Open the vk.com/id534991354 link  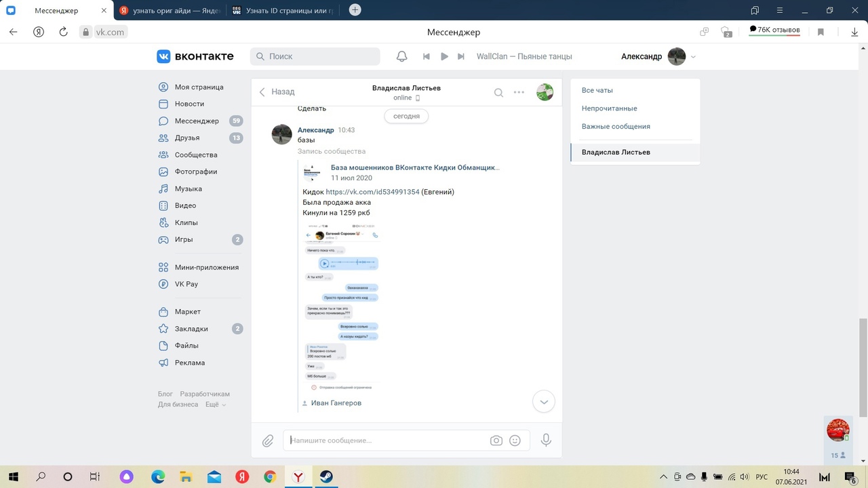pos(372,192)
